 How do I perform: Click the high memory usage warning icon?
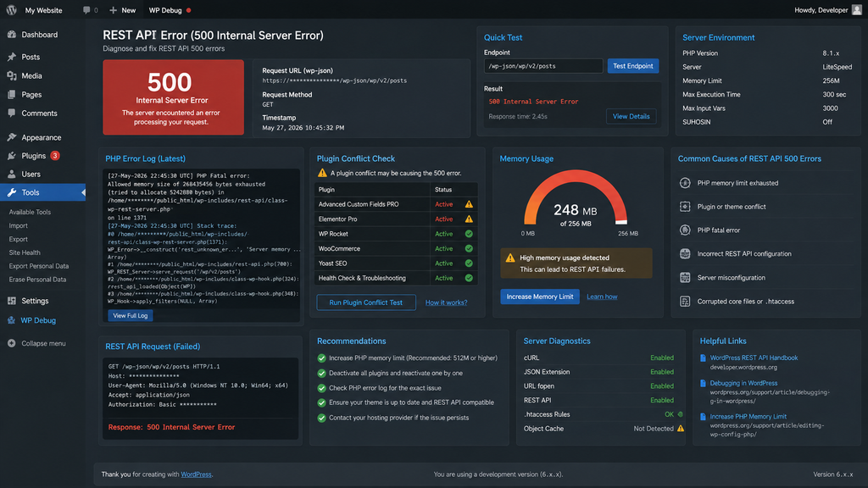(509, 258)
